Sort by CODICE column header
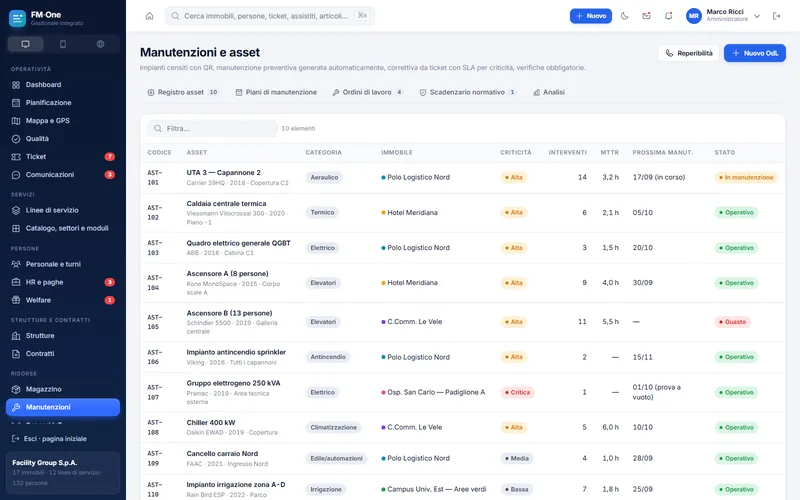This screenshot has width=800, height=500. click(x=159, y=153)
